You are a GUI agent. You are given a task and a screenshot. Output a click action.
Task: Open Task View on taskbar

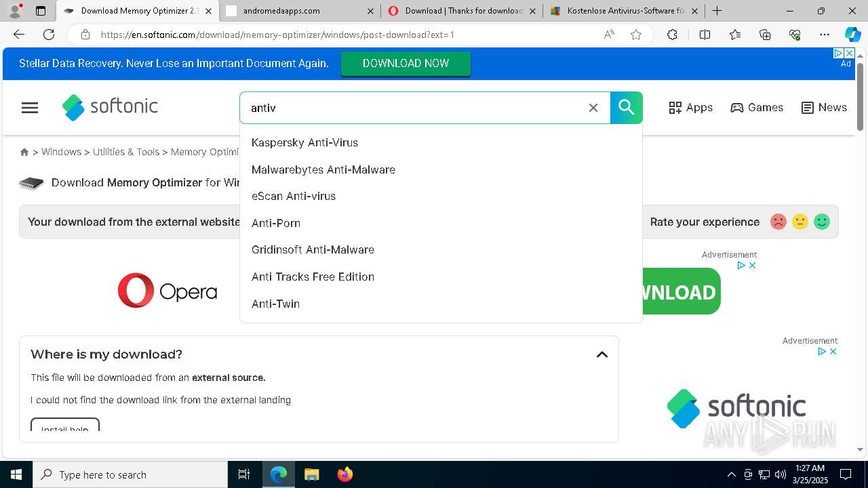(x=244, y=474)
